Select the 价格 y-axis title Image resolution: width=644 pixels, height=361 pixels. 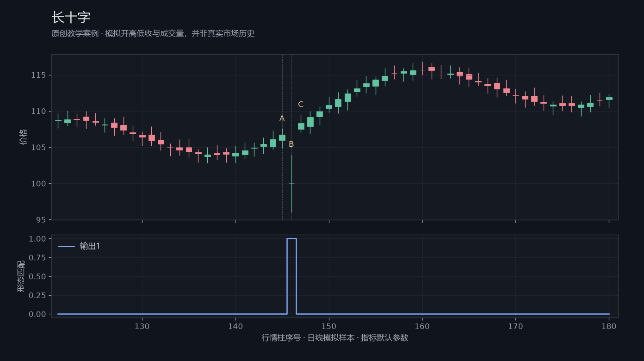(23, 137)
